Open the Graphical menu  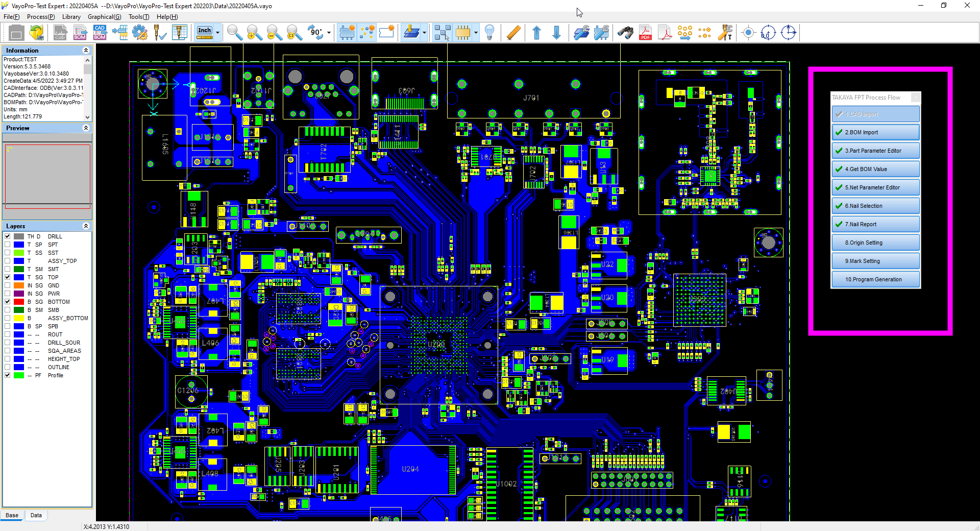point(104,17)
